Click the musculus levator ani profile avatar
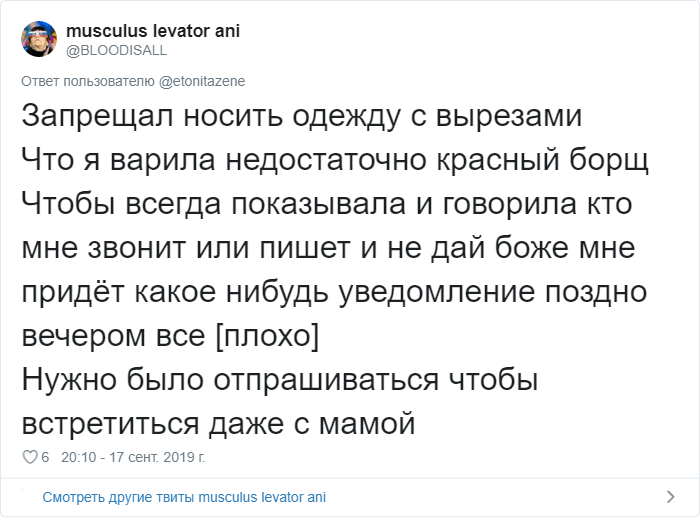 coord(37,40)
